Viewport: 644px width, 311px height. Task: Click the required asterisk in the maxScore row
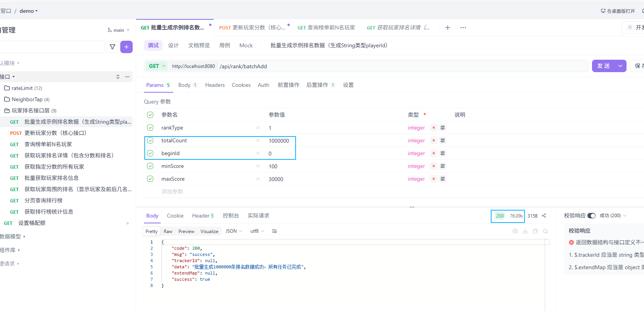[434, 179]
